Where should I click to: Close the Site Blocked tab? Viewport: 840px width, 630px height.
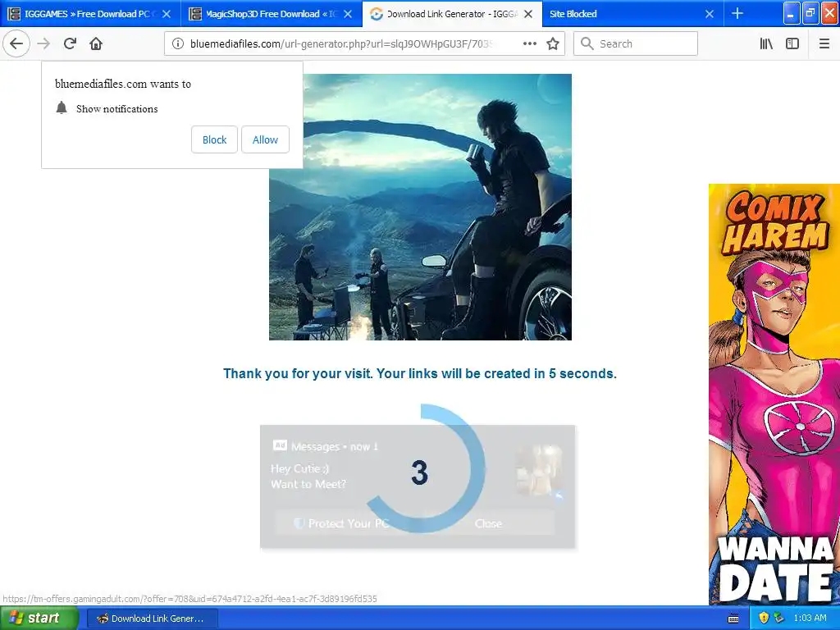[x=710, y=14]
